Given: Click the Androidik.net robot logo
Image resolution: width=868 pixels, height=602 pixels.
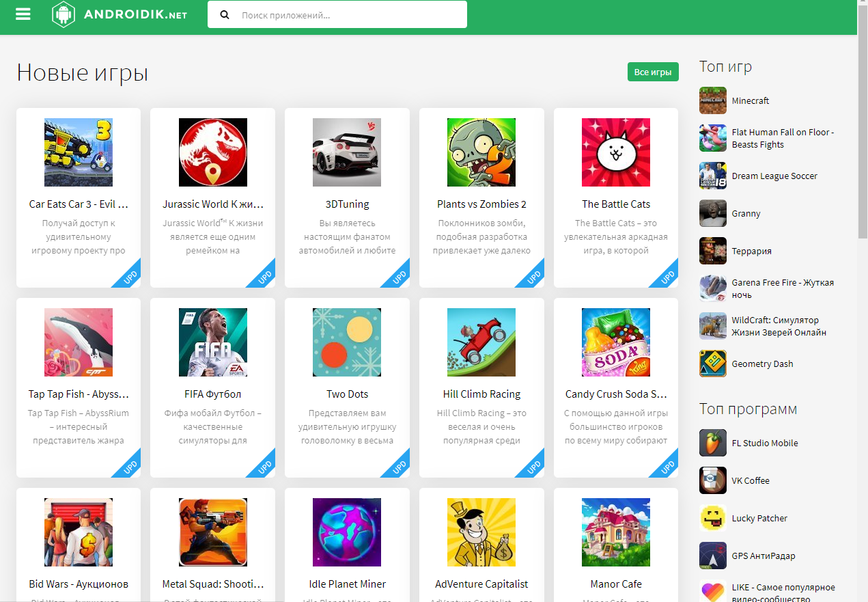Looking at the screenshot, I should (63, 14).
